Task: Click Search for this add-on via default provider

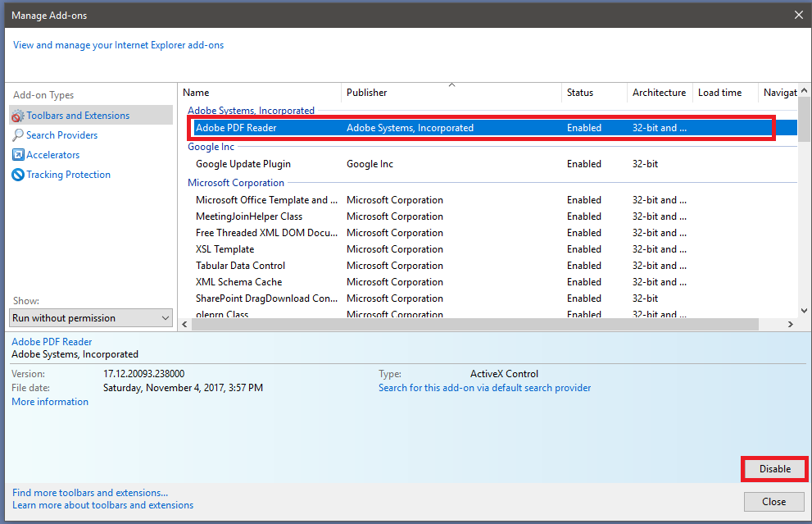Action: click(x=484, y=388)
